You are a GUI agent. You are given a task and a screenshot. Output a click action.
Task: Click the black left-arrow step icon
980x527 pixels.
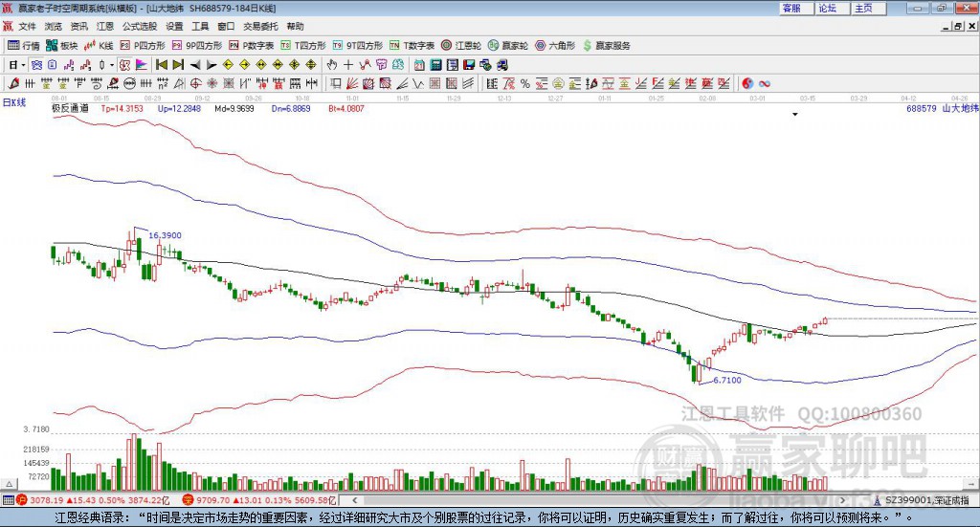tap(195, 65)
